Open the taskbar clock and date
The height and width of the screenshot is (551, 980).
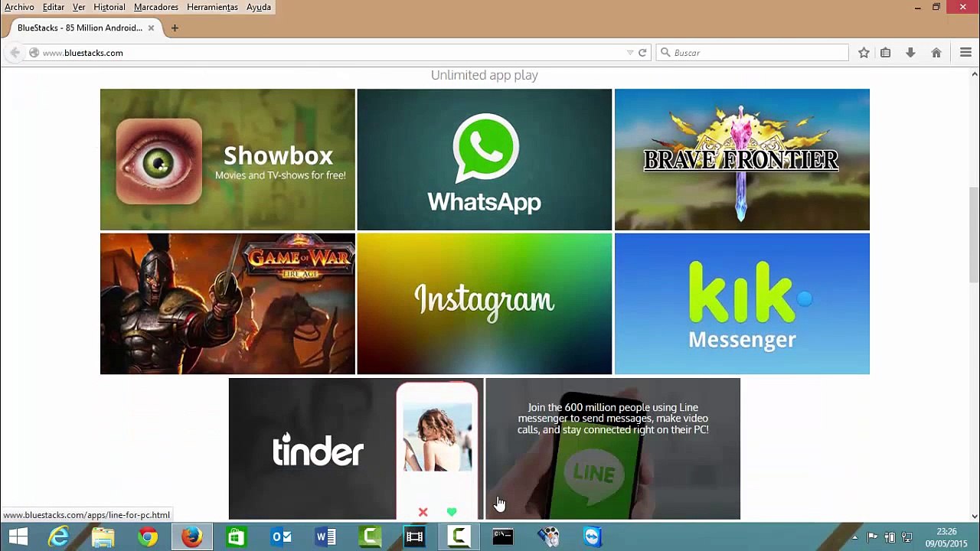(946, 537)
